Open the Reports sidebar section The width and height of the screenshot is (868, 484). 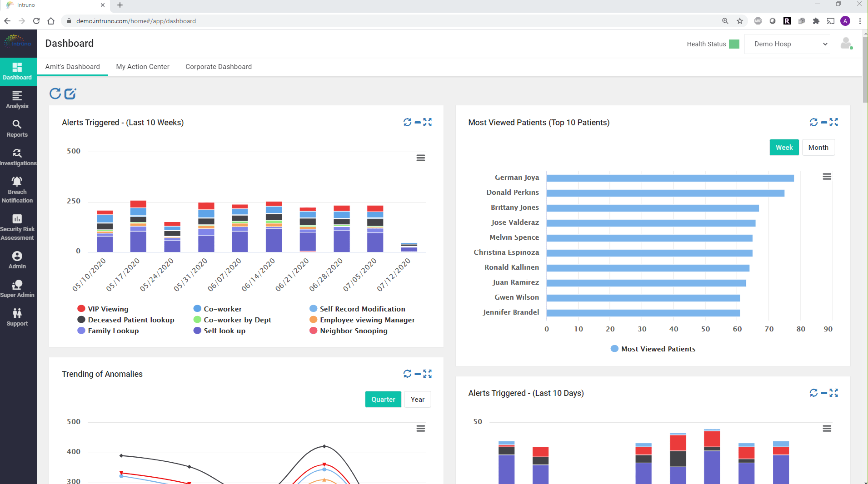click(17, 128)
